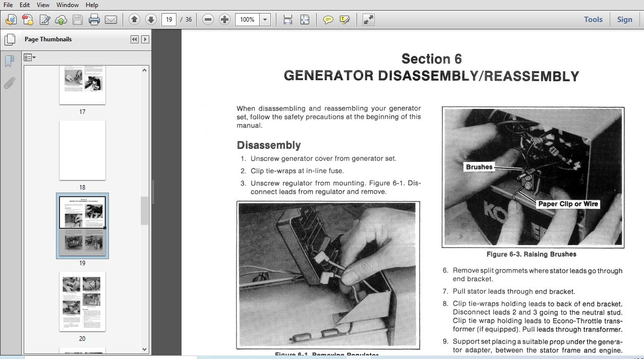Open the File menu

tap(8, 5)
